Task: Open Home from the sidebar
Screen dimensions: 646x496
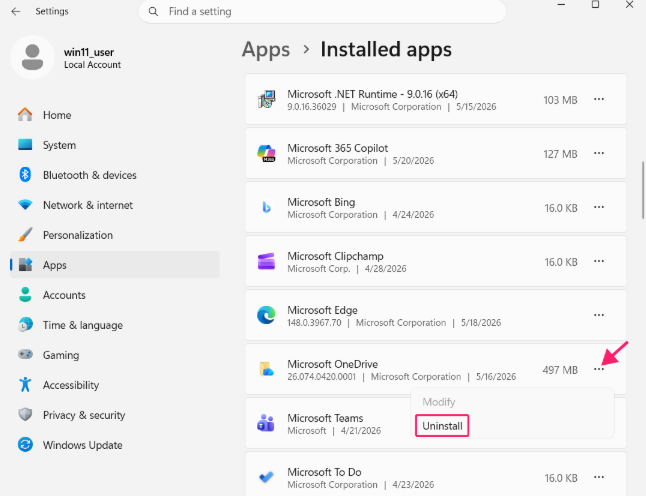Action: (x=115, y=115)
